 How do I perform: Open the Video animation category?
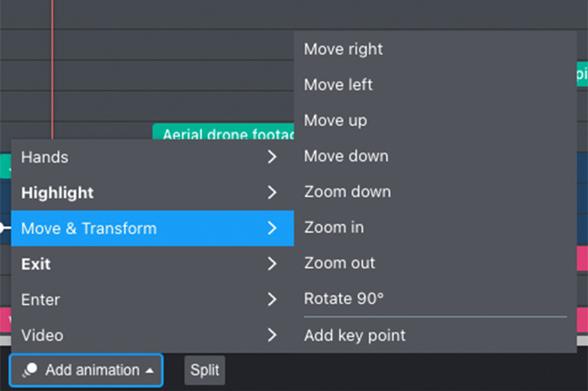152,335
